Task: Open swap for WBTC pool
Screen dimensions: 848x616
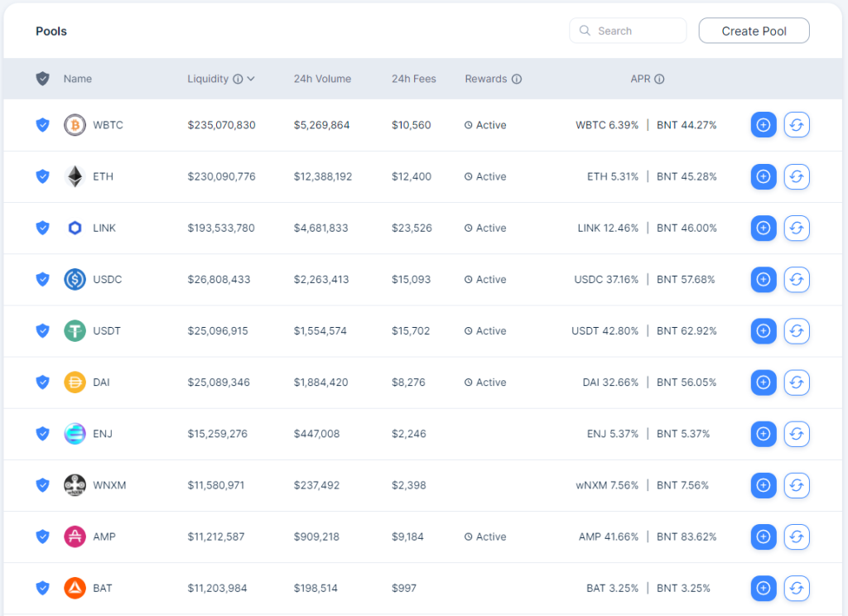Action: click(x=796, y=125)
